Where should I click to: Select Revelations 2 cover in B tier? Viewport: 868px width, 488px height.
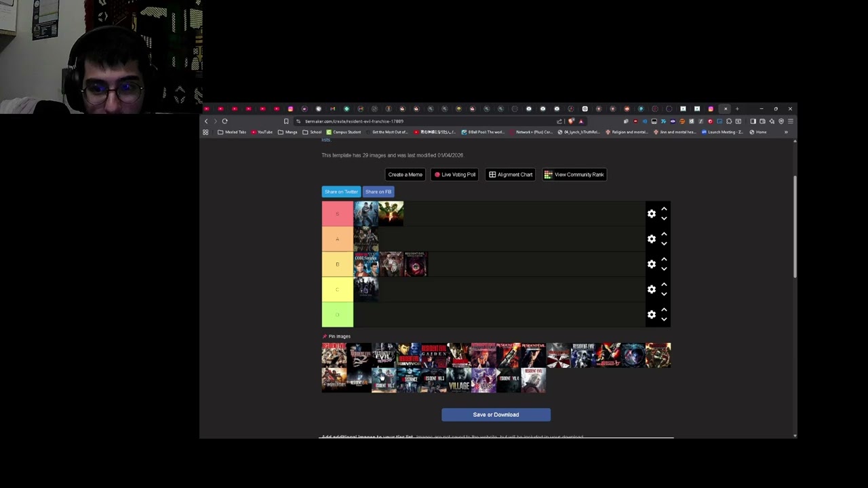(x=416, y=264)
